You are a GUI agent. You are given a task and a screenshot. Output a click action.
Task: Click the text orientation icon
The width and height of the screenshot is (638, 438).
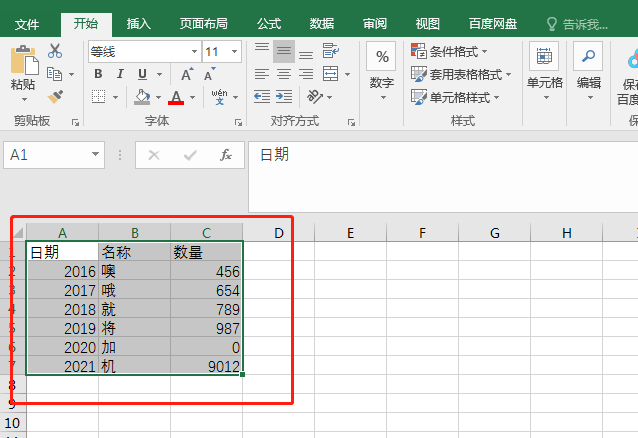point(315,97)
